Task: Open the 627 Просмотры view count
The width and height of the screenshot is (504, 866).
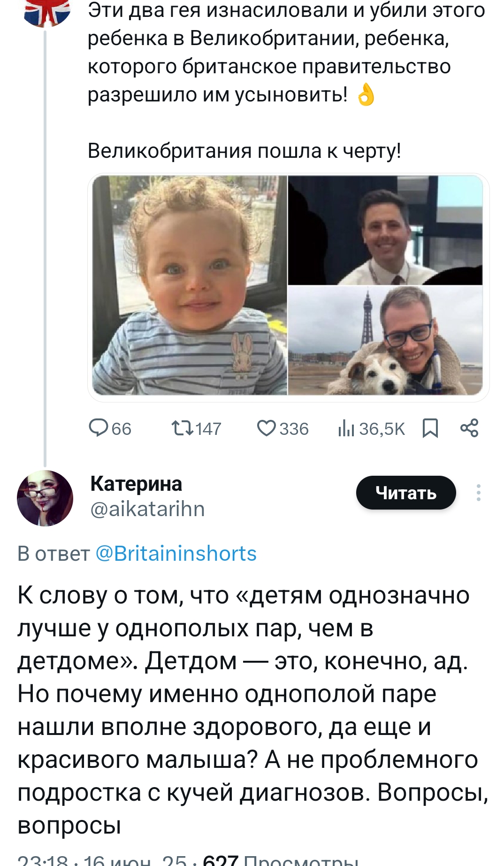Action: point(281,860)
